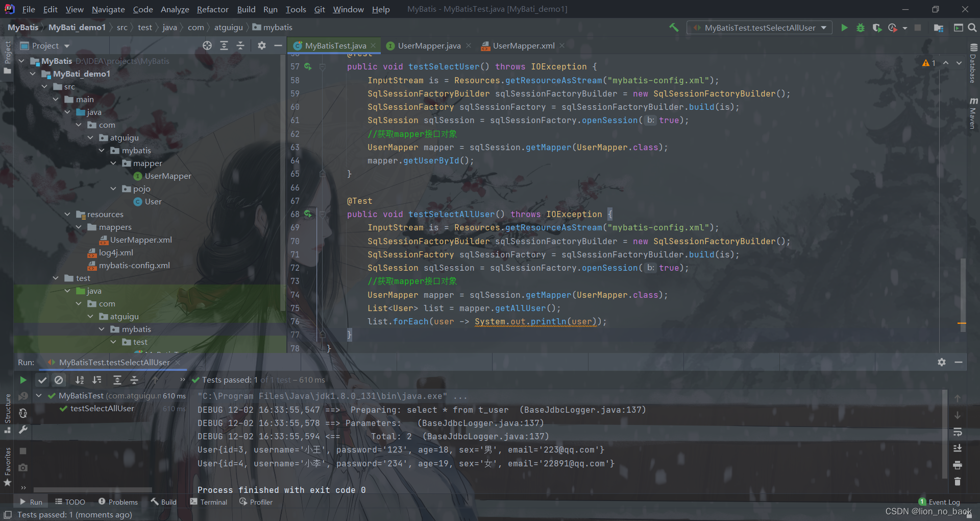Open the Git menu
980x521 pixels.
320,9
